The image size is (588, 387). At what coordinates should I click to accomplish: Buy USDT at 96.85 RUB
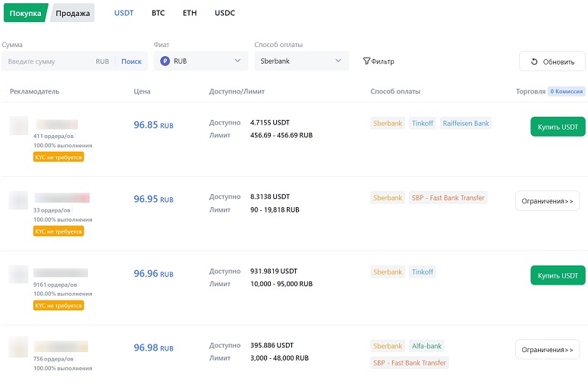pos(558,127)
